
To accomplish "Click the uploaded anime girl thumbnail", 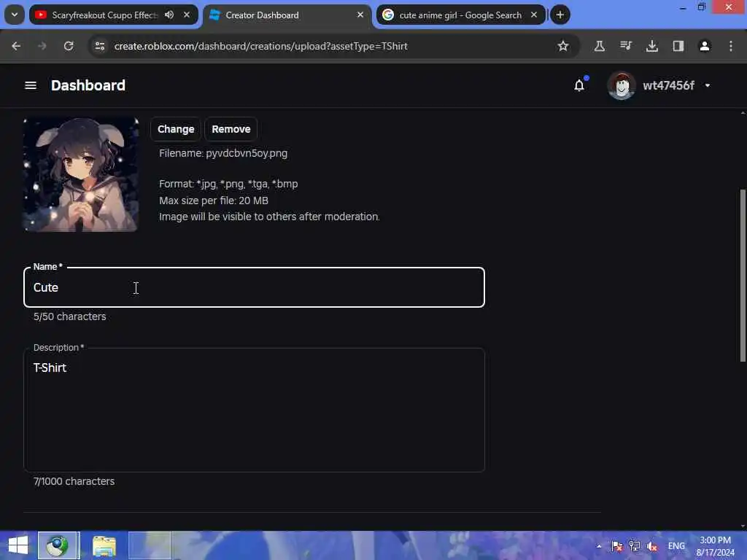I will tap(81, 175).
